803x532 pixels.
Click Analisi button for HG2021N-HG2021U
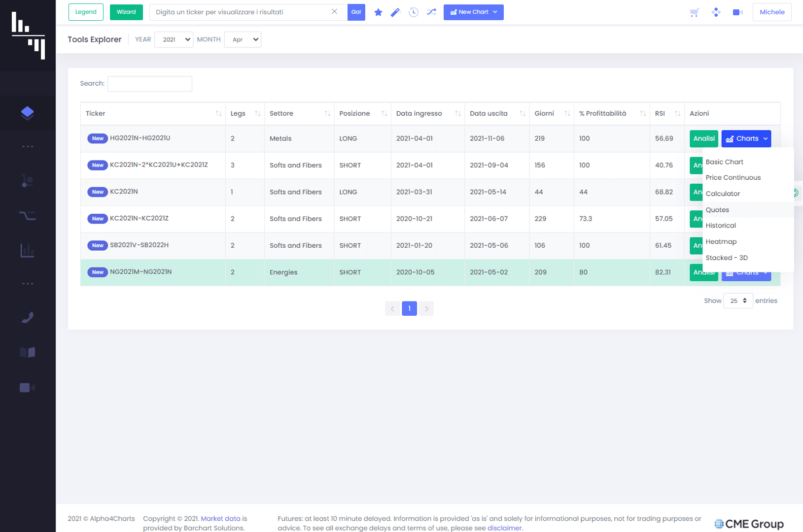coord(703,138)
